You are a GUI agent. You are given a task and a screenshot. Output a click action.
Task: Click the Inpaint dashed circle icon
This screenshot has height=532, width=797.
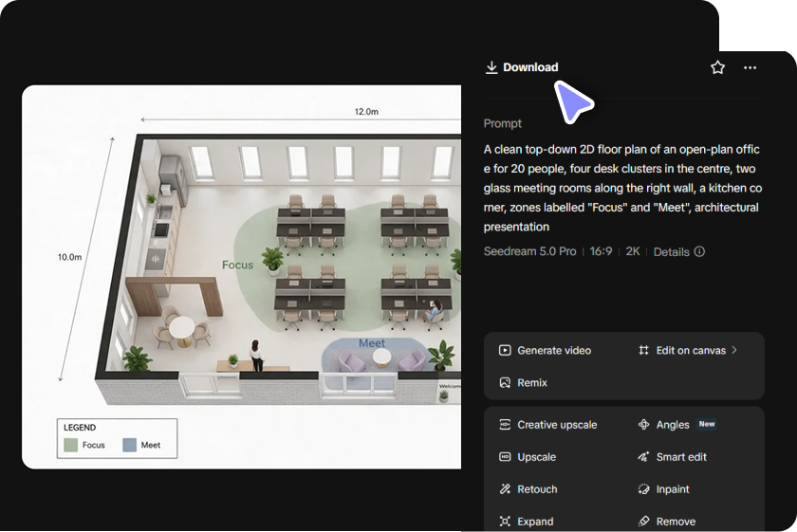[x=643, y=488]
